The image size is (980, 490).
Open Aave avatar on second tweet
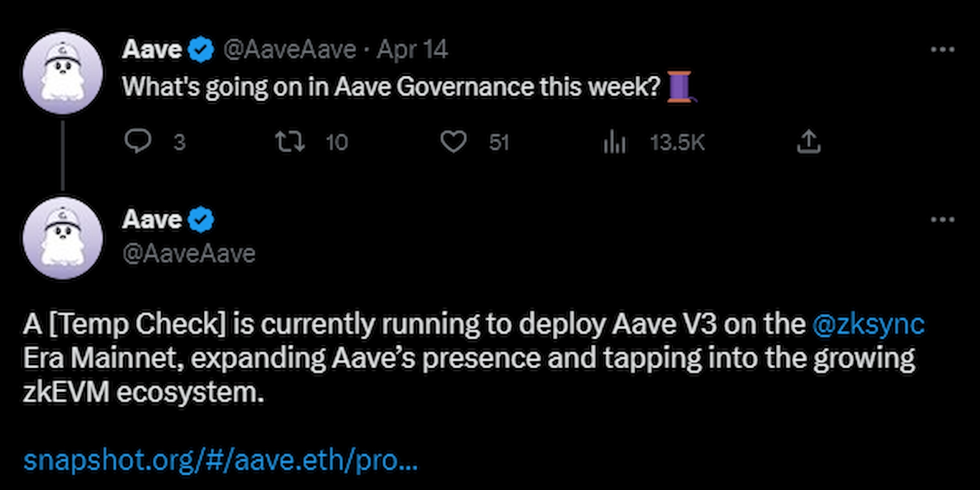pyautogui.click(x=62, y=238)
